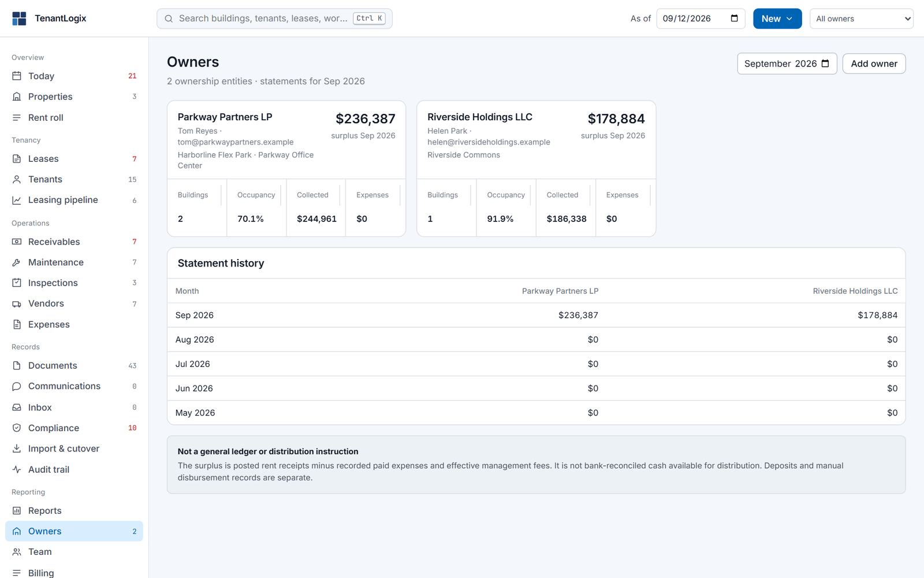Click the Leasing pipeline chart icon
The image size is (924, 578).
tap(17, 200)
